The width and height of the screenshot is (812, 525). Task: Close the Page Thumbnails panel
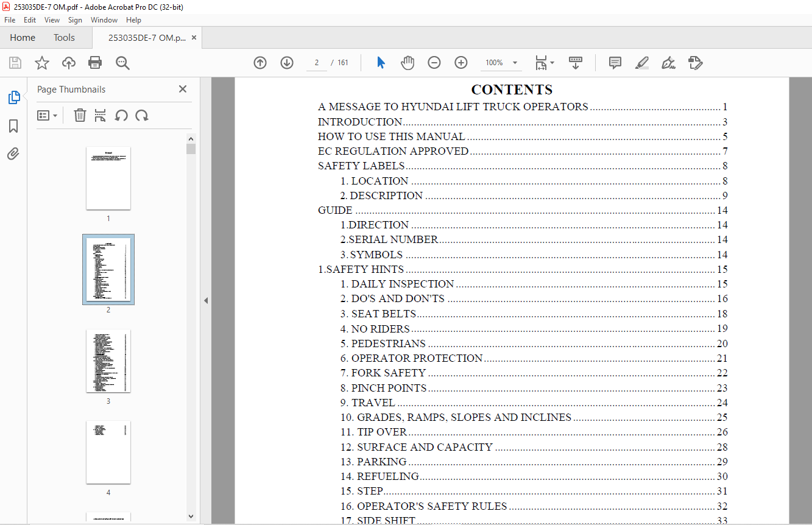tap(182, 89)
